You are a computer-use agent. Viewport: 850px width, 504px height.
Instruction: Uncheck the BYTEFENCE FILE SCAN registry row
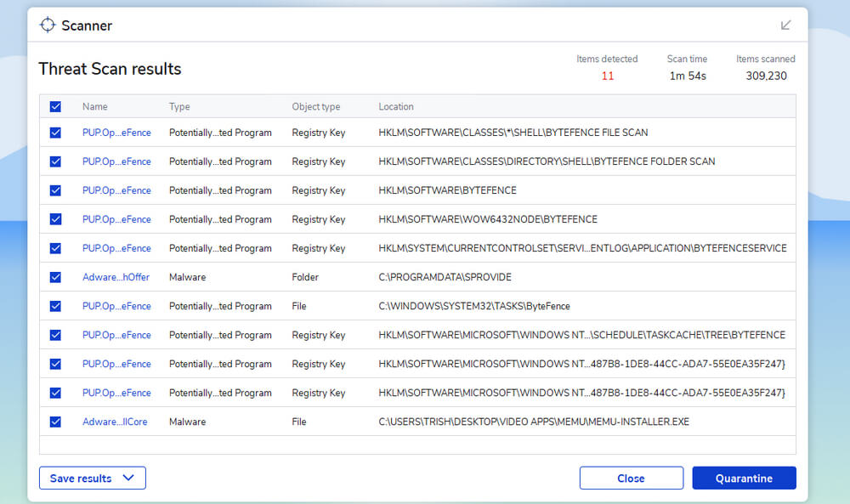[x=55, y=133]
